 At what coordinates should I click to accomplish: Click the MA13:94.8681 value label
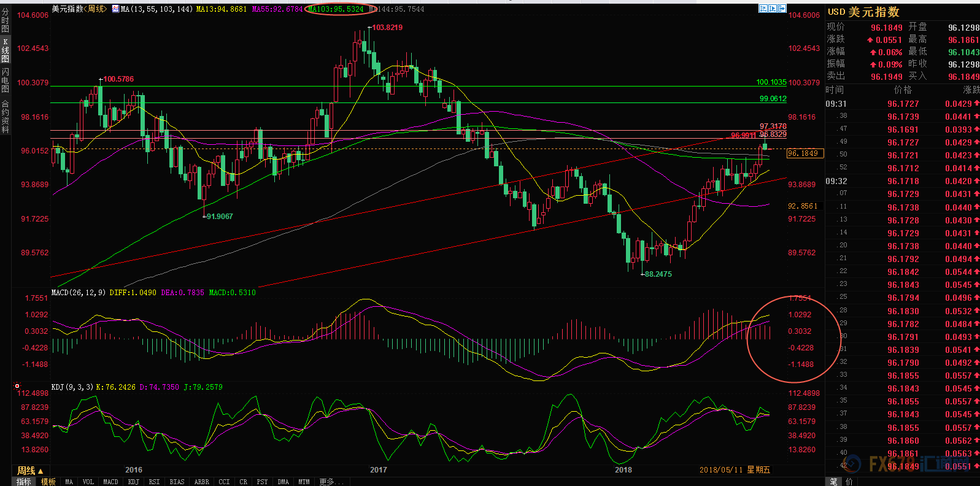coord(222,9)
